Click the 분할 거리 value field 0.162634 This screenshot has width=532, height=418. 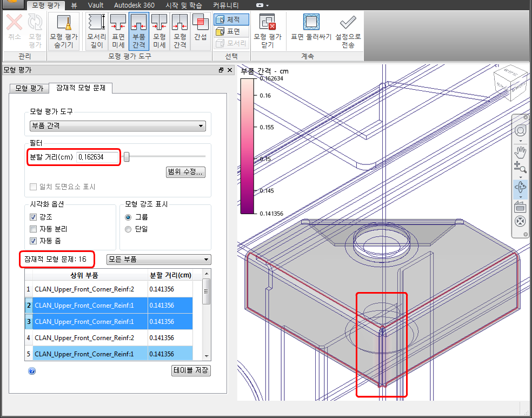point(97,157)
